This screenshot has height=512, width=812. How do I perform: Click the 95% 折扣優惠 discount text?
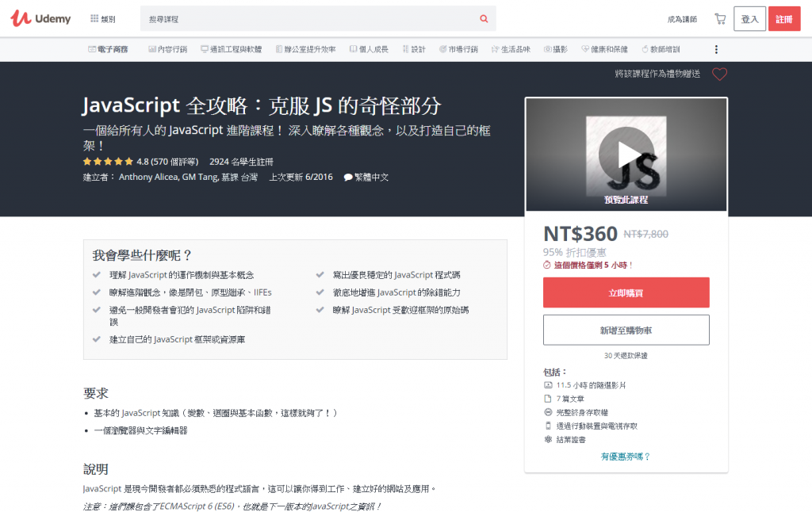click(574, 252)
